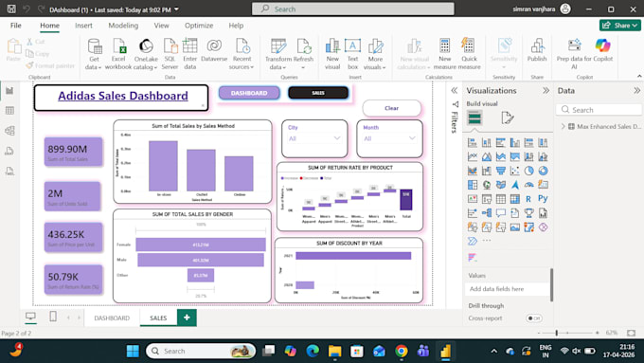This screenshot has width=644, height=363.
Task: Switch to the Format visual pane
Action: [x=508, y=118]
